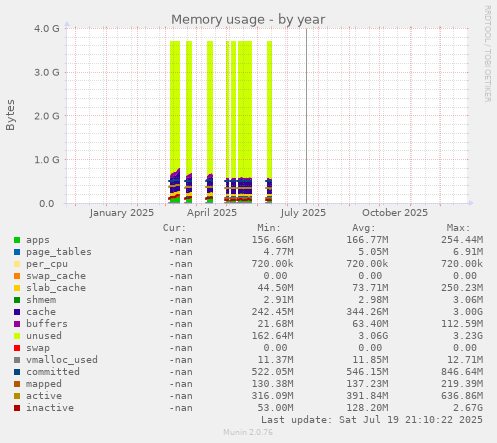Click the "3.0 G" y-axis label
497x443 pixels.
coord(47,72)
